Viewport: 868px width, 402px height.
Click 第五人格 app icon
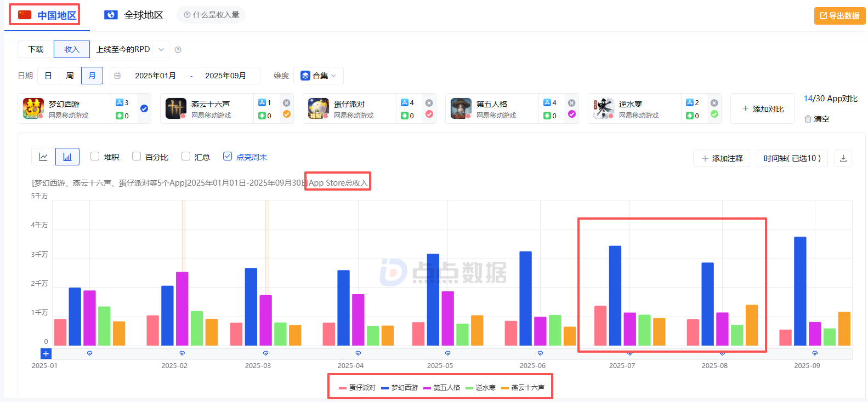tap(461, 108)
